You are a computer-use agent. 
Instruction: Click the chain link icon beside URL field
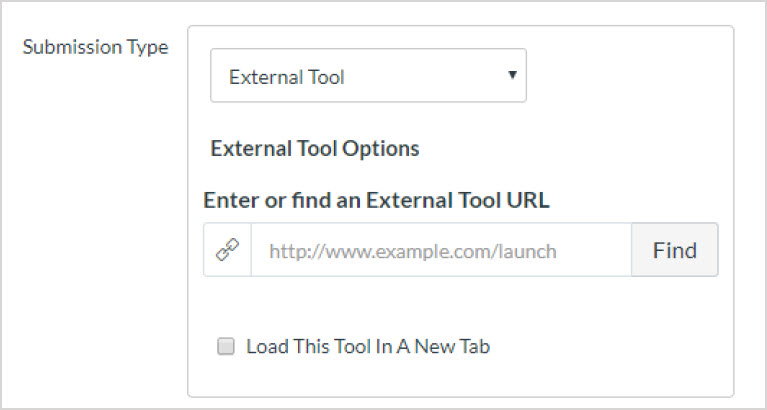[228, 250]
